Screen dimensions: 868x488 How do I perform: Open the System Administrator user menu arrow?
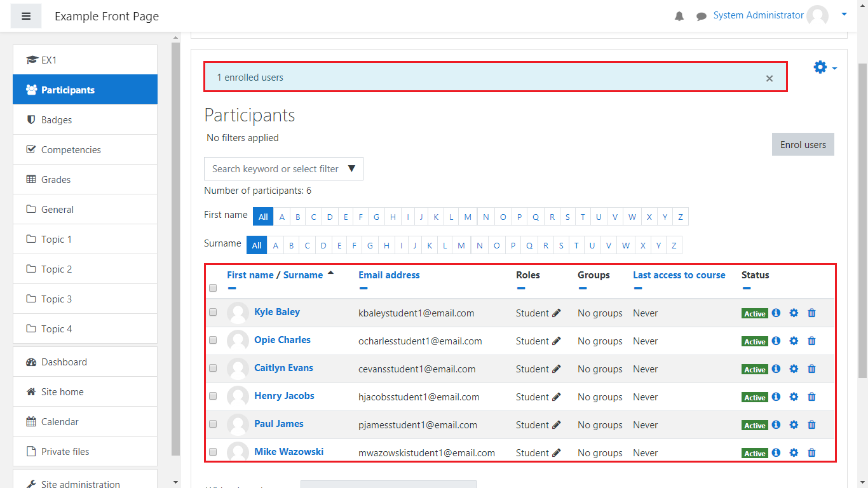click(844, 14)
